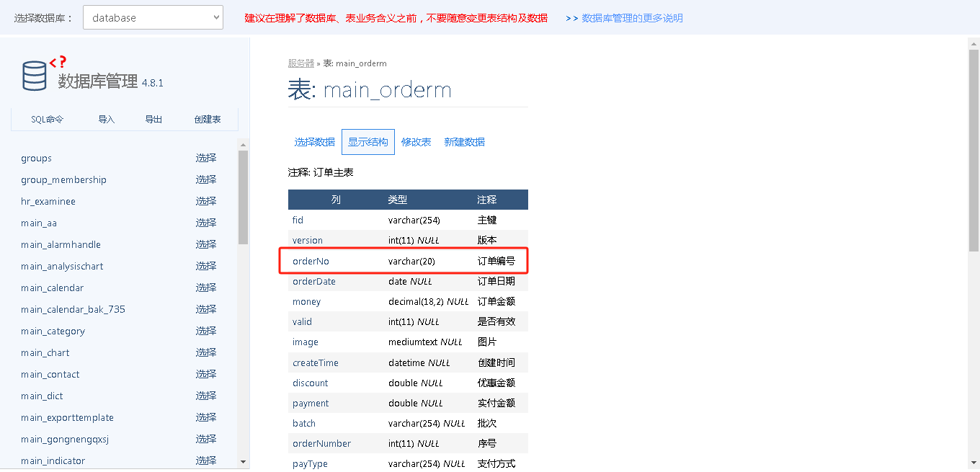Click 创建表 in the sidebar
This screenshot has width=980, height=472.
pyautogui.click(x=208, y=120)
